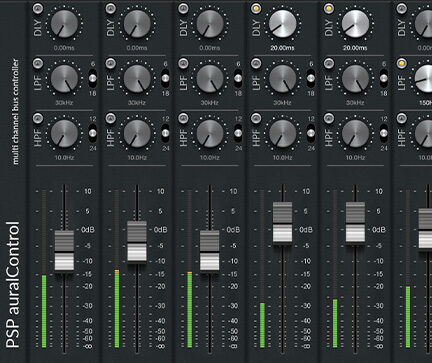Click the volume fader handle on channel five
The height and width of the screenshot is (363, 432).
tap(355, 223)
